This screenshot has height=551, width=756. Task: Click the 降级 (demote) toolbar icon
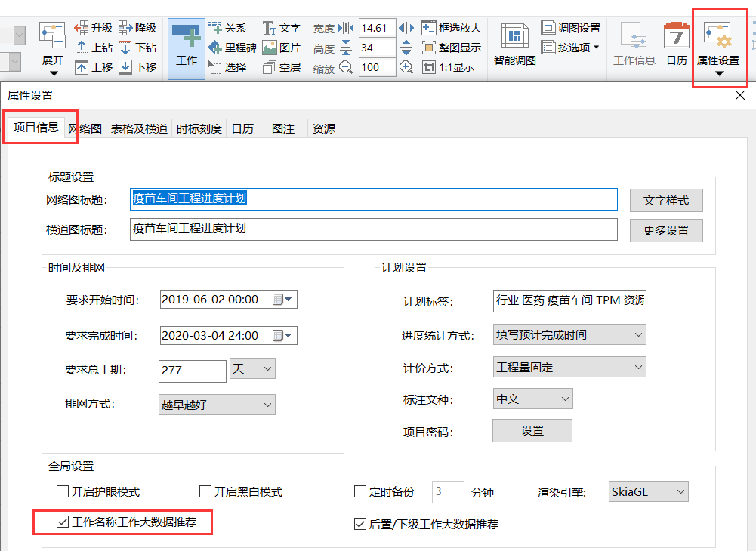pos(137,28)
